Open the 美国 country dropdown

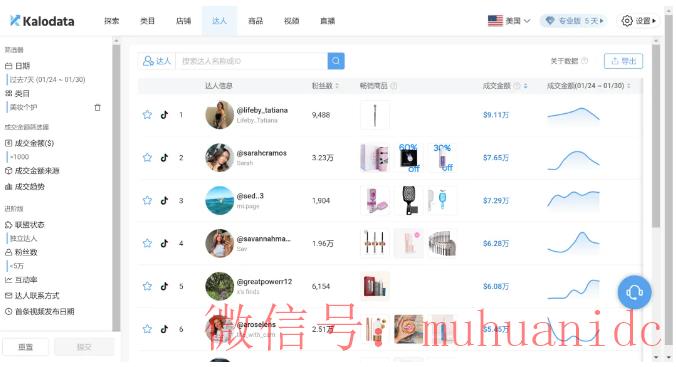(x=509, y=21)
